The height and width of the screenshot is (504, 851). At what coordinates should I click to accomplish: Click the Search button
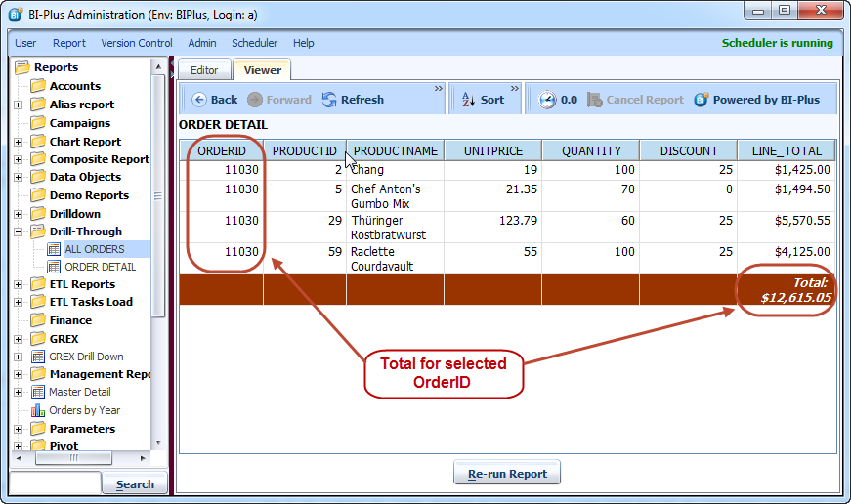[135, 483]
